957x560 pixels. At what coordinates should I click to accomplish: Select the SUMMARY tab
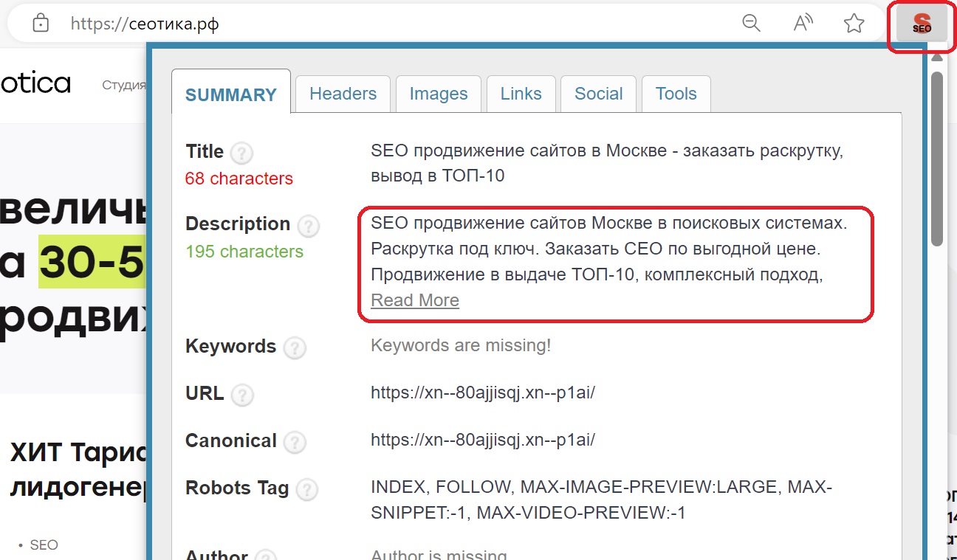click(231, 94)
